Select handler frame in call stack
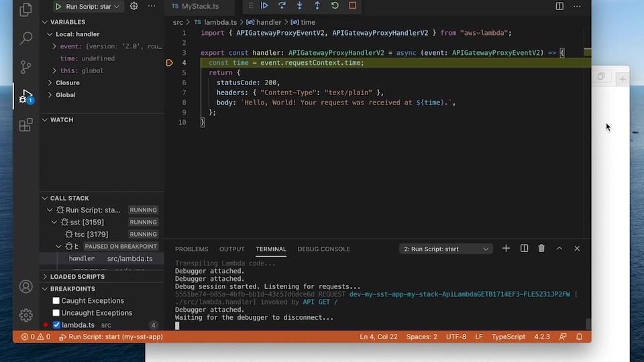Image resolution: width=644 pixels, height=362 pixels. click(82, 259)
